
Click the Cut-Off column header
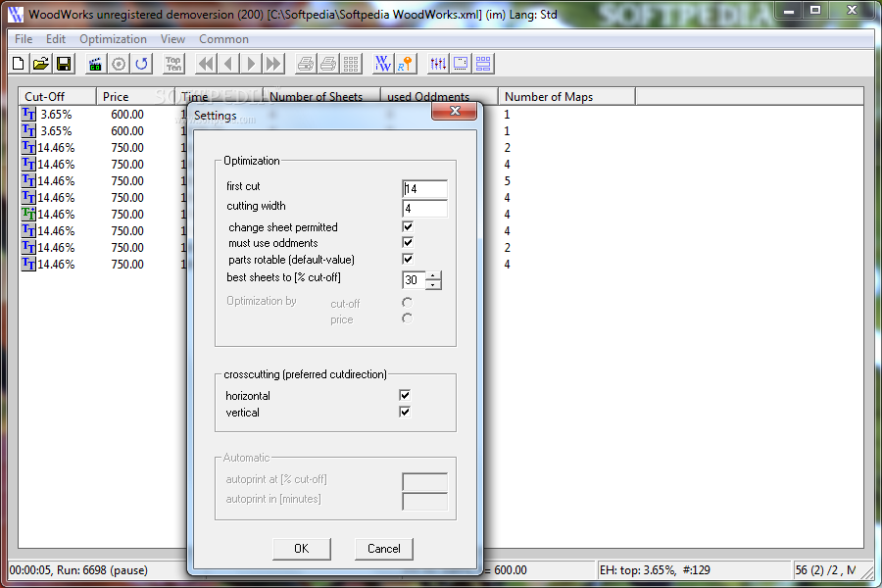[58, 96]
